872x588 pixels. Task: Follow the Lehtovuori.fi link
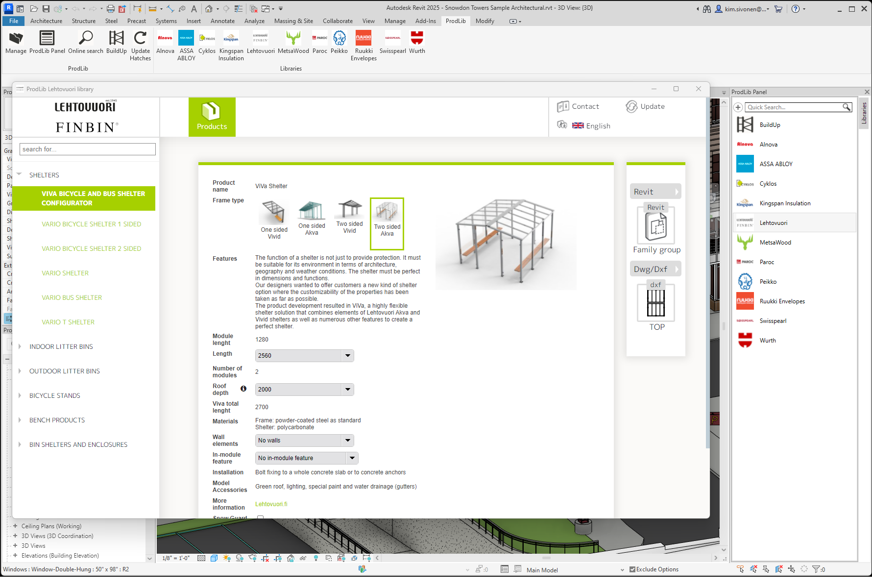pos(271,504)
